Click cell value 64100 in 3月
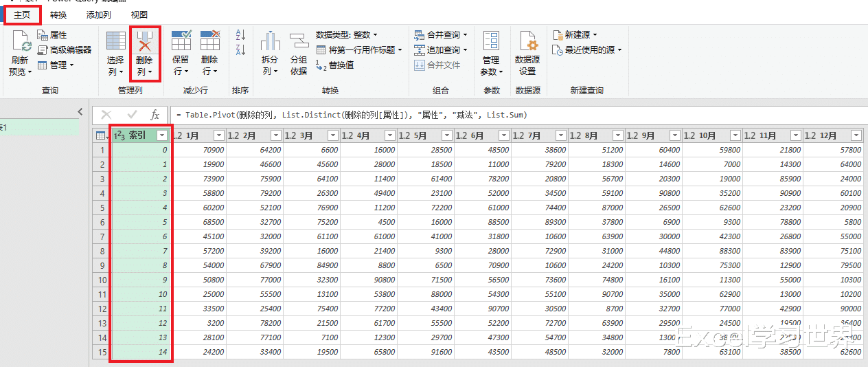 point(326,179)
